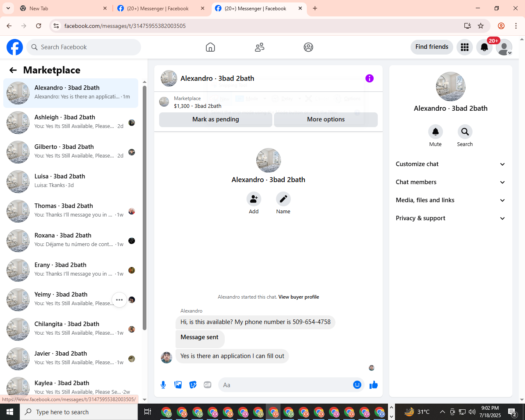
Task: Open the Thomas 3bad 2bath chat
Action: (71, 211)
